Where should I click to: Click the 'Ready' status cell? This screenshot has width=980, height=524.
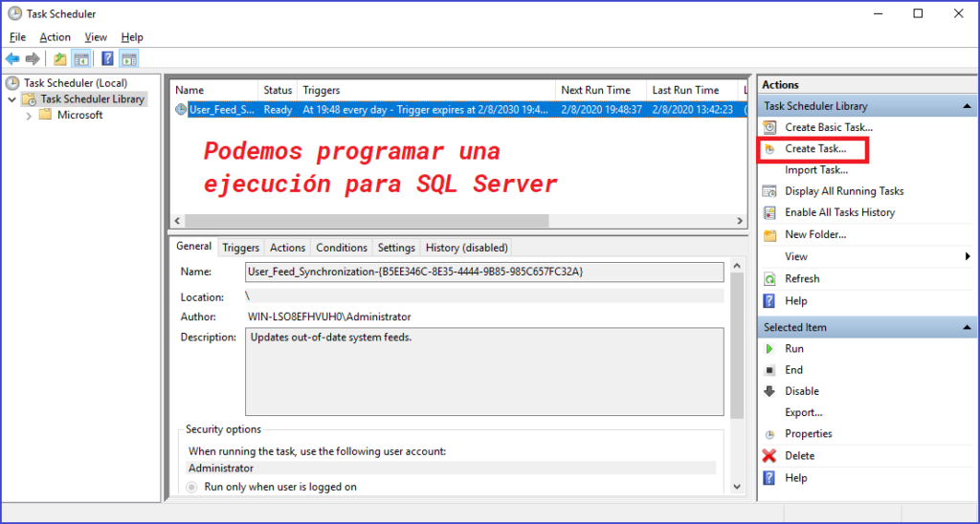pos(278,110)
